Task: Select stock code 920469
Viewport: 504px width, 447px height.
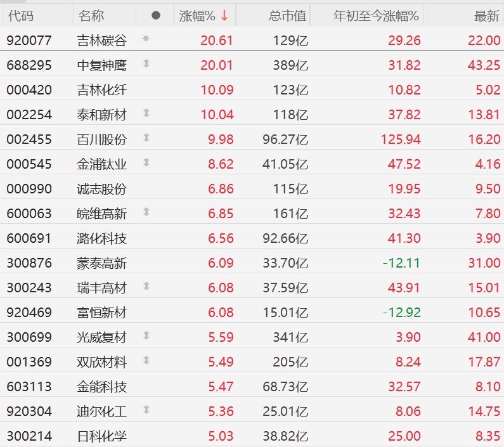Action: [29, 313]
